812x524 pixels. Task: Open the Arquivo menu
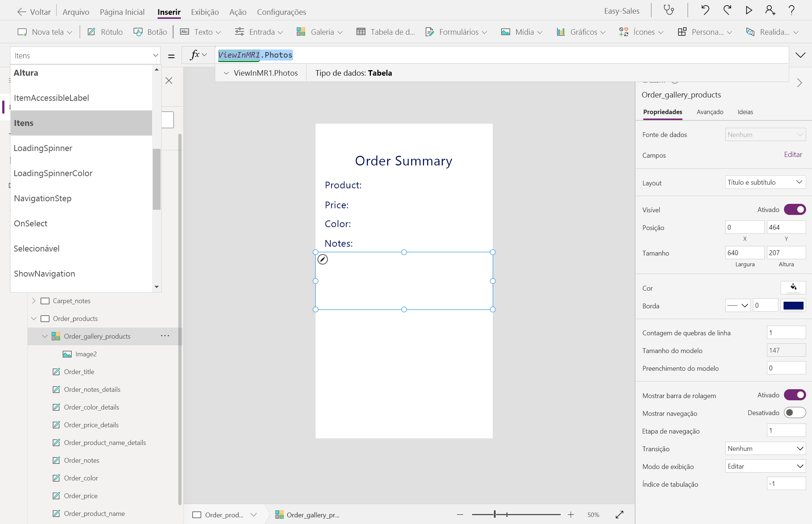(76, 12)
